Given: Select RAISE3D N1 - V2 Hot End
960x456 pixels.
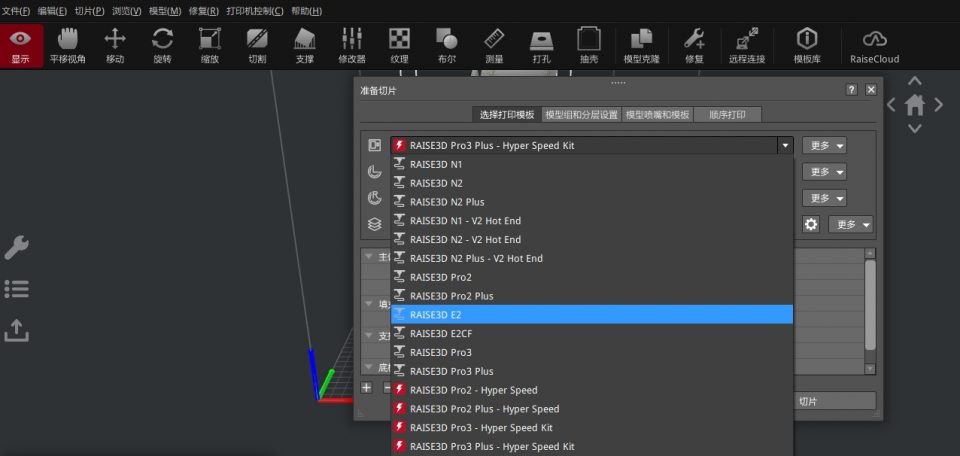Looking at the screenshot, I should [592, 221].
